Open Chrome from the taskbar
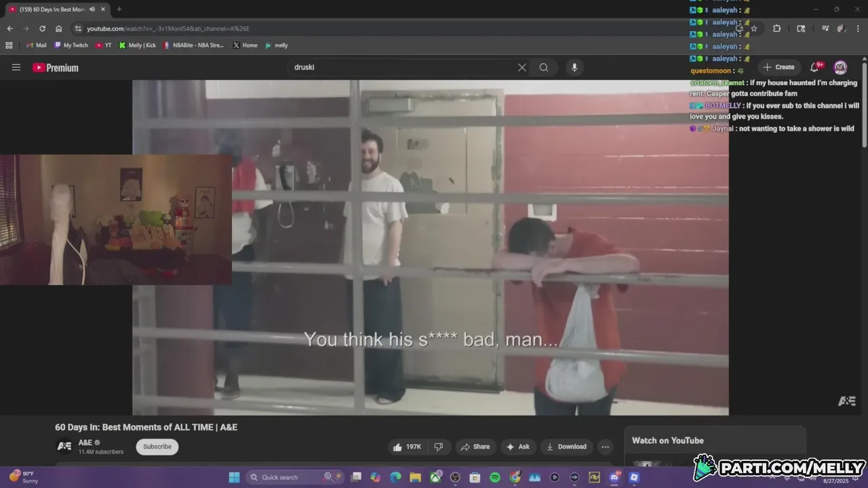 (x=515, y=477)
